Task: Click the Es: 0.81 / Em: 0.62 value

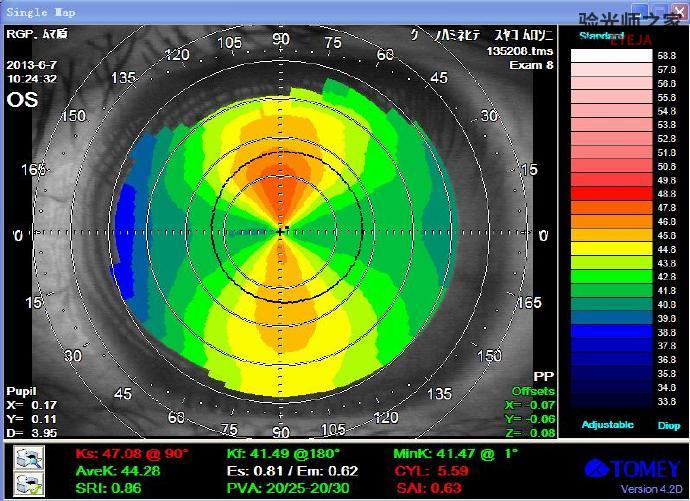Action: pyautogui.click(x=293, y=471)
